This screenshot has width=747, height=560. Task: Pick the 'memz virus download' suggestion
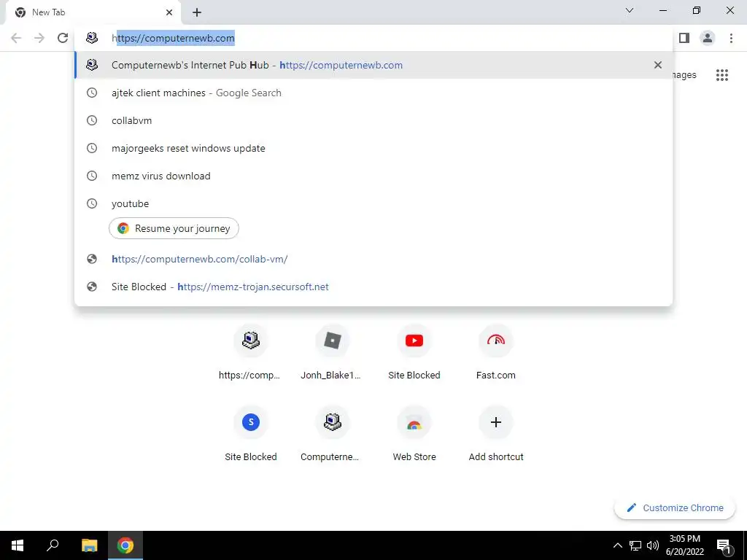373,176
